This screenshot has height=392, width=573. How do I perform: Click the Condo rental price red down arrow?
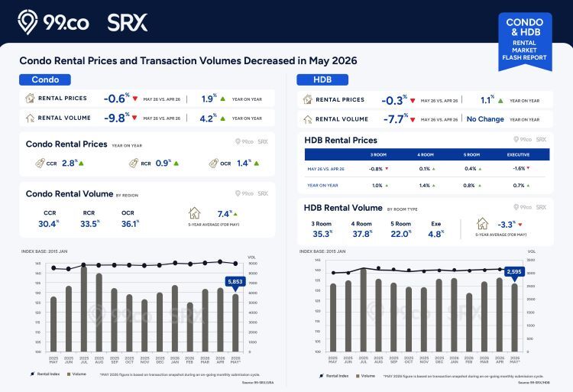tap(134, 99)
